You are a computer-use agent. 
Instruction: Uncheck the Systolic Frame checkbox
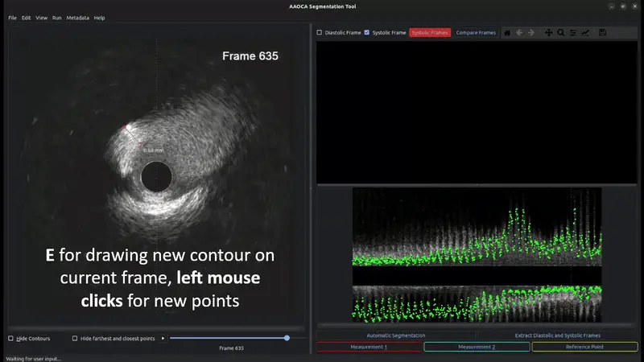[367, 33]
